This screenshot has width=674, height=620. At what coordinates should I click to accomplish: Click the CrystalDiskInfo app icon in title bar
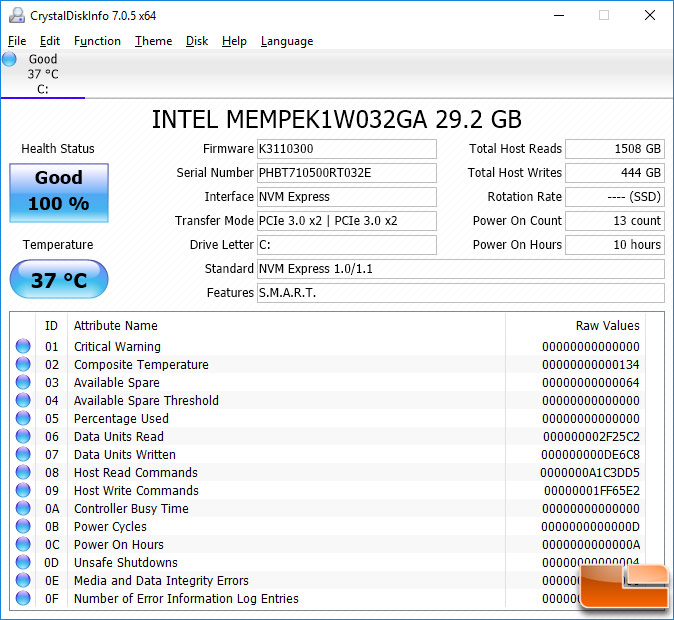click(17, 15)
